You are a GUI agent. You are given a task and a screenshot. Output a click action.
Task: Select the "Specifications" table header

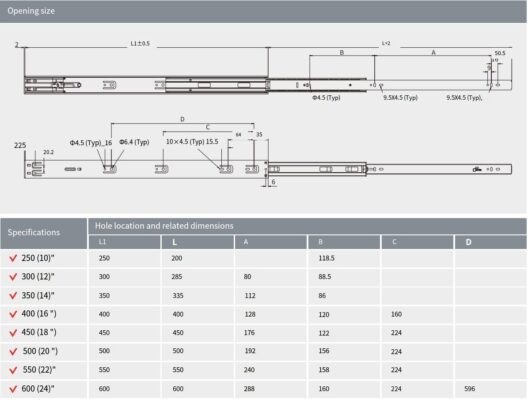(x=34, y=232)
